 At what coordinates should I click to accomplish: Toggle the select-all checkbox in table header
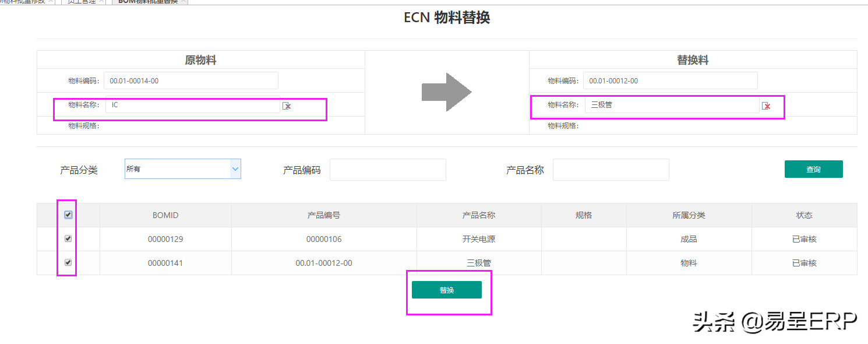pyautogui.click(x=68, y=215)
